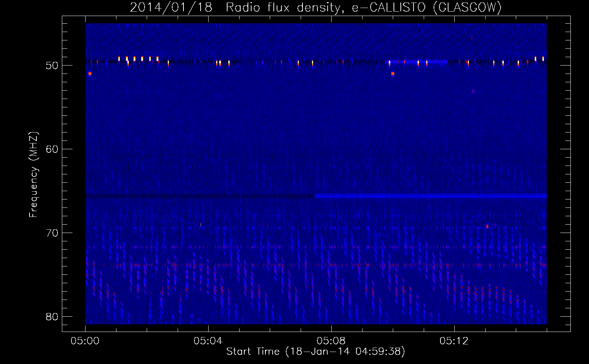Click the 05:08 time tick label
The image size is (589, 364).
click(331, 341)
